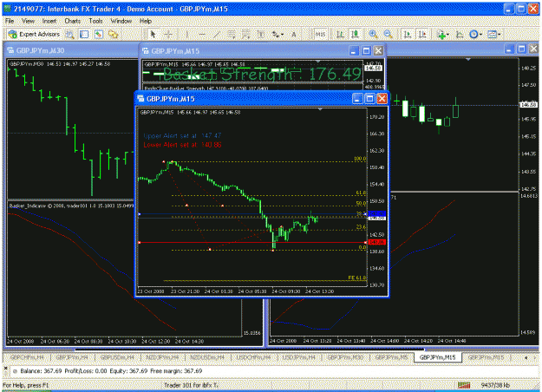Toggle chart Auto Scroll
542x392 pixels.
click(408, 34)
